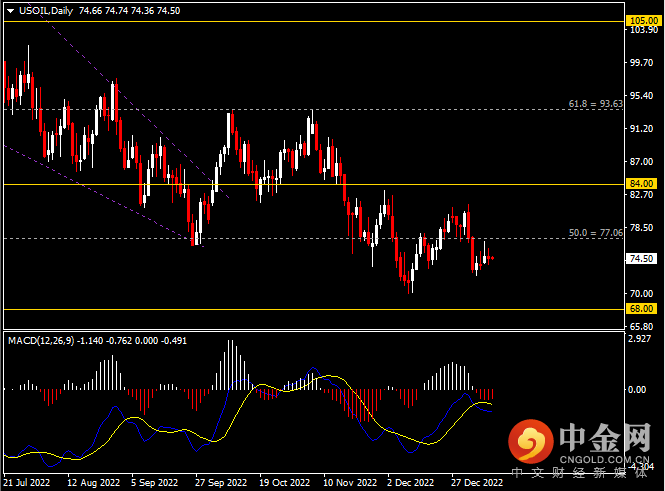Select the MACD(12,26,9) indicator title
Image resolution: width=665 pixels, height=491 pixels.
[46, 341]
